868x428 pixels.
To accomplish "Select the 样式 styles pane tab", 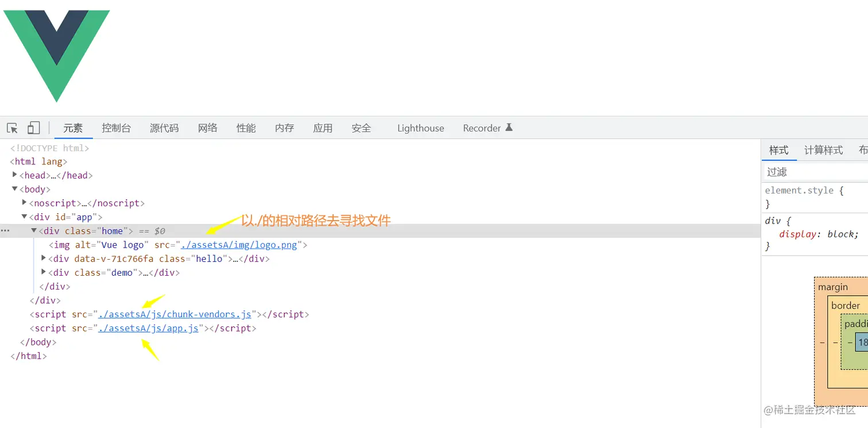I will pos(779,151).
